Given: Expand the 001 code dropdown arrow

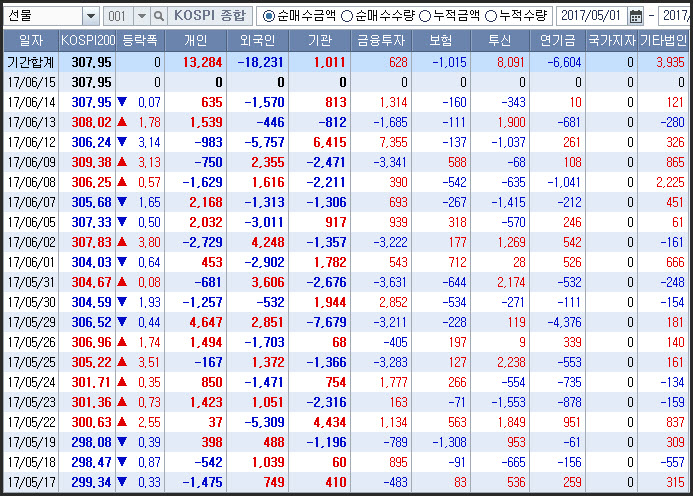Looking at the screenshot, I should (x=141, y=16).
